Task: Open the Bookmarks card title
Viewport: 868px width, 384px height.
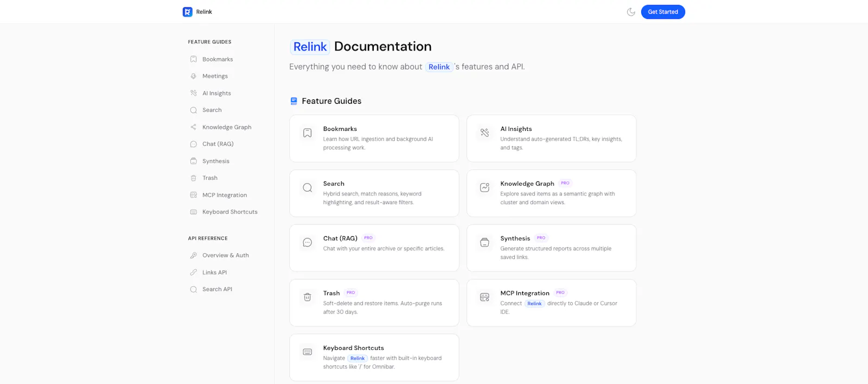Action: click(340, 129)
